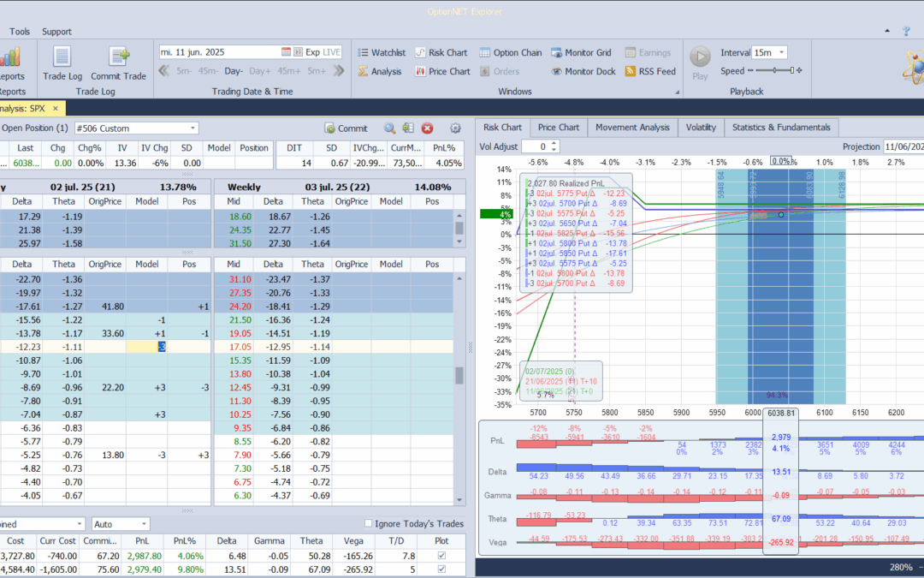Click the Exp button in date field
Screen dimensions: 924x578
[x=312, y=52]
